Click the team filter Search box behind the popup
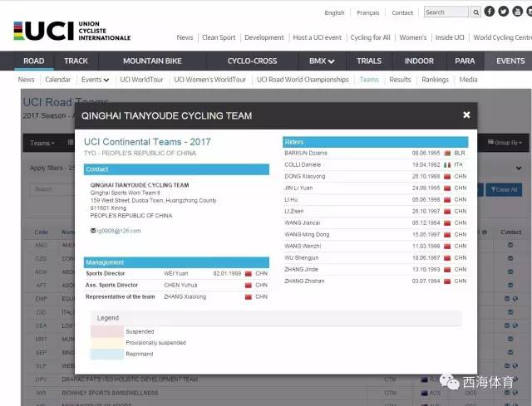 52,189
